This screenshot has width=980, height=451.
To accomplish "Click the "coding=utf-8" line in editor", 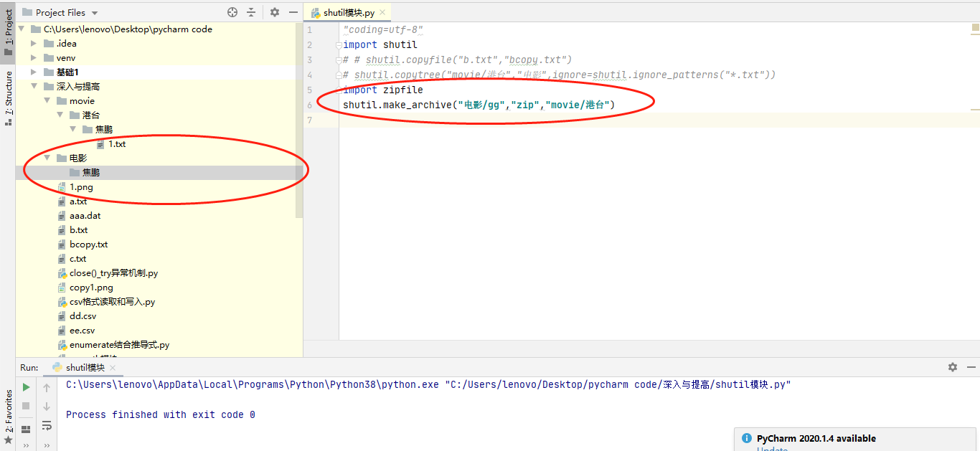I will pyautogui.click(x=383, y=30).
